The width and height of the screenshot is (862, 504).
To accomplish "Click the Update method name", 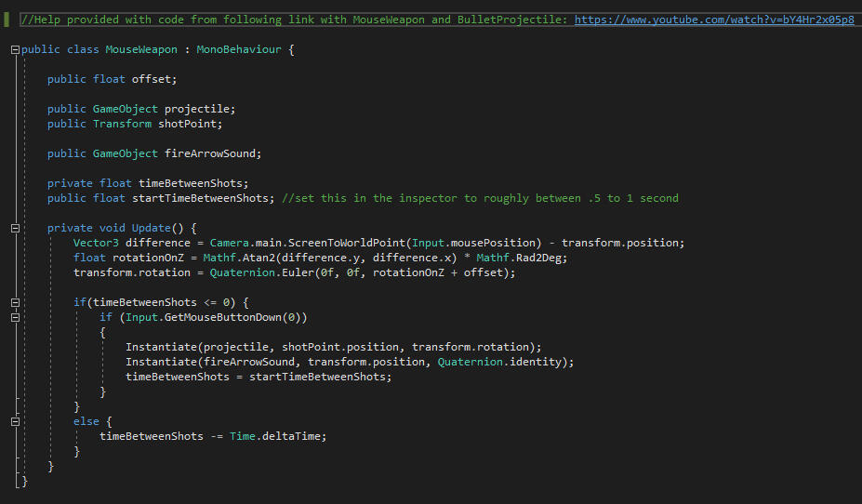I will pos(152,228).
